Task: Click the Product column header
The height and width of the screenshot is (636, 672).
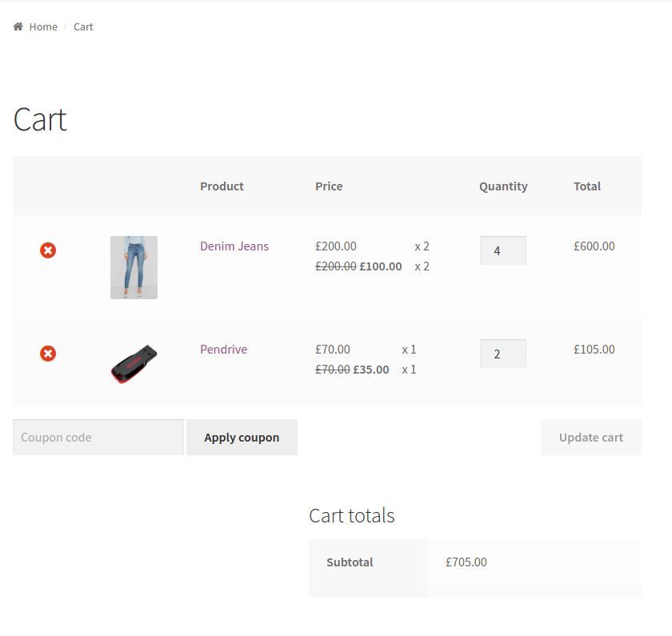Action: [222, 186]
